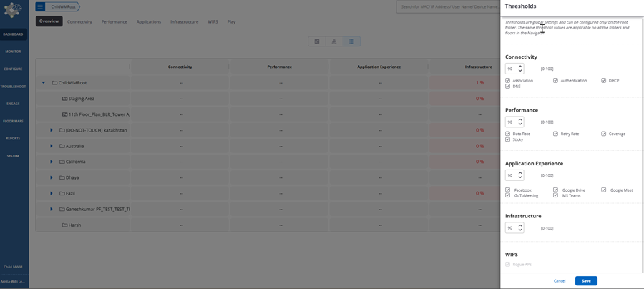Open the Infrastructure tab
644x289 pixels.
tap(184, 21)
